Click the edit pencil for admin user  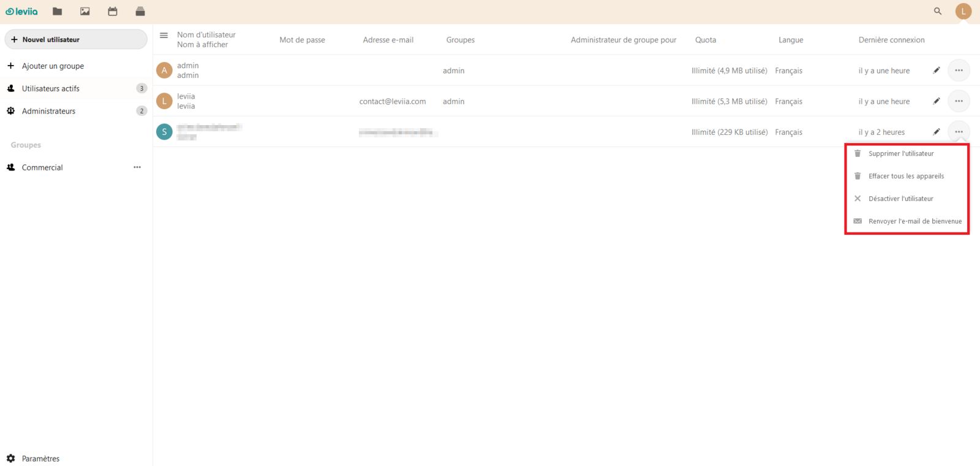(936, 71)
